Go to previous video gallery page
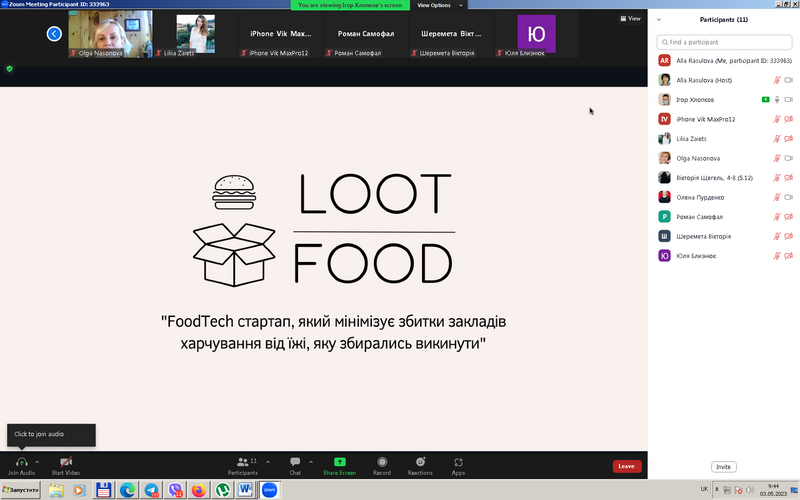Image resolution: width=800 pixels, height=500 pixels. click(54, 34)
